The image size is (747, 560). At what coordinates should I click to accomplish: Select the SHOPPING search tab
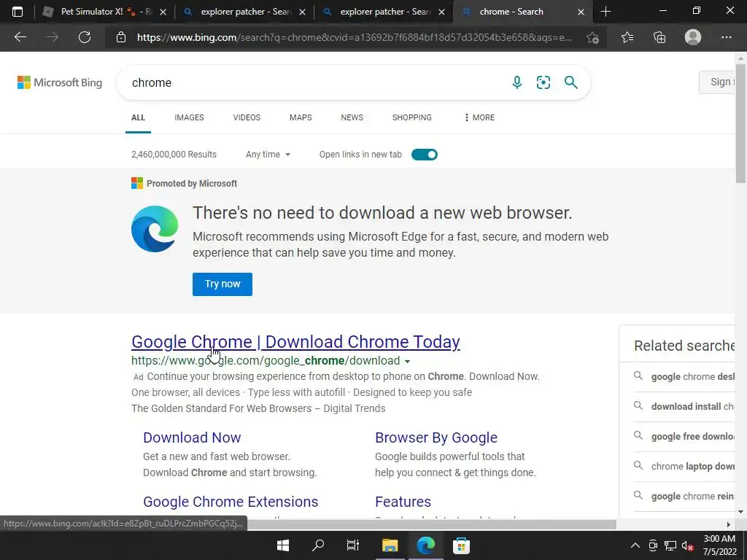tap(412, 117)
